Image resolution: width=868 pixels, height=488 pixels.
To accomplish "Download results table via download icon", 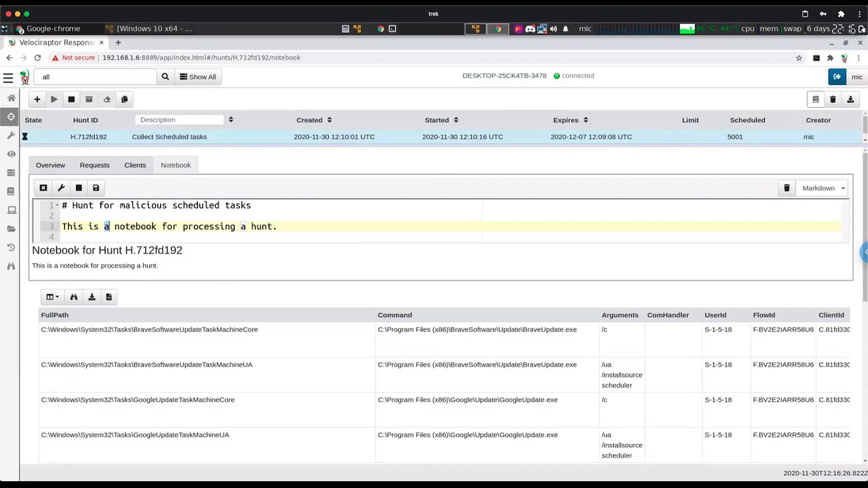I will [92, 297].
